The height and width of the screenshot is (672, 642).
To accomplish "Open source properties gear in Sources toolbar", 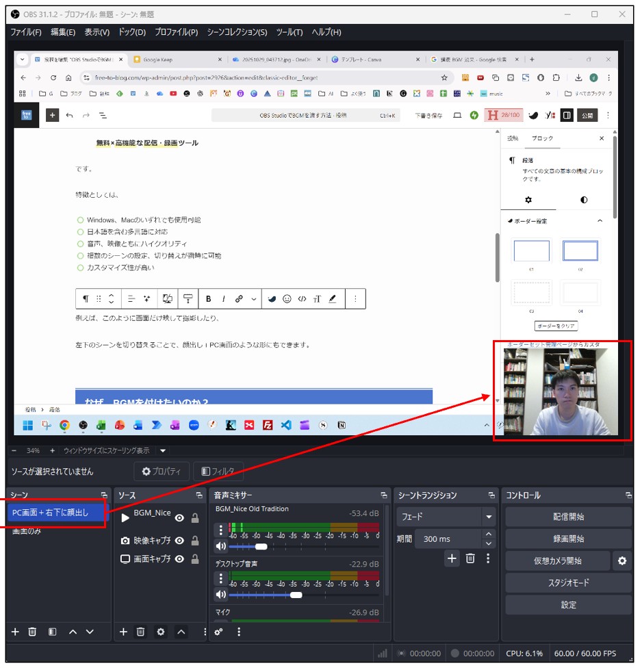I will tap(161, 632).
